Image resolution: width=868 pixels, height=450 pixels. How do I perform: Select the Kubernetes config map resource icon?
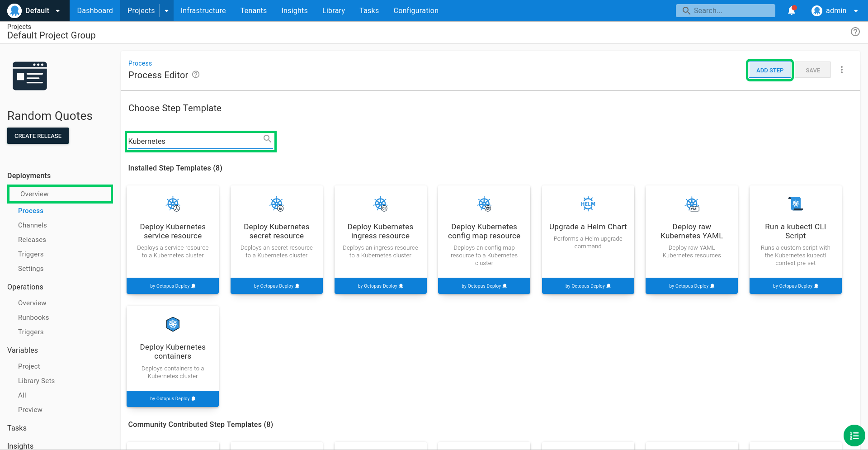(x=484, y=204)
